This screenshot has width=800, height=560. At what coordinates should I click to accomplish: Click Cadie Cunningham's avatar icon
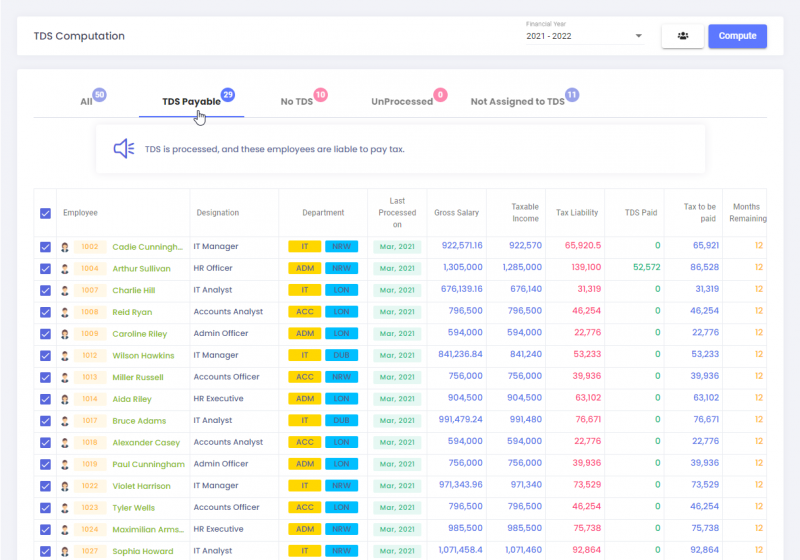(x=65, y=247)
